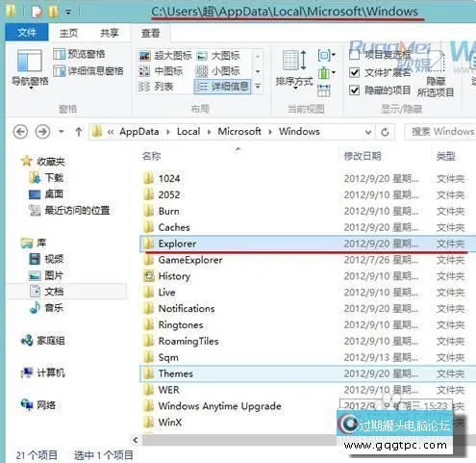Toggle the Preview pane (预览窗格)

tap(79, 54)
